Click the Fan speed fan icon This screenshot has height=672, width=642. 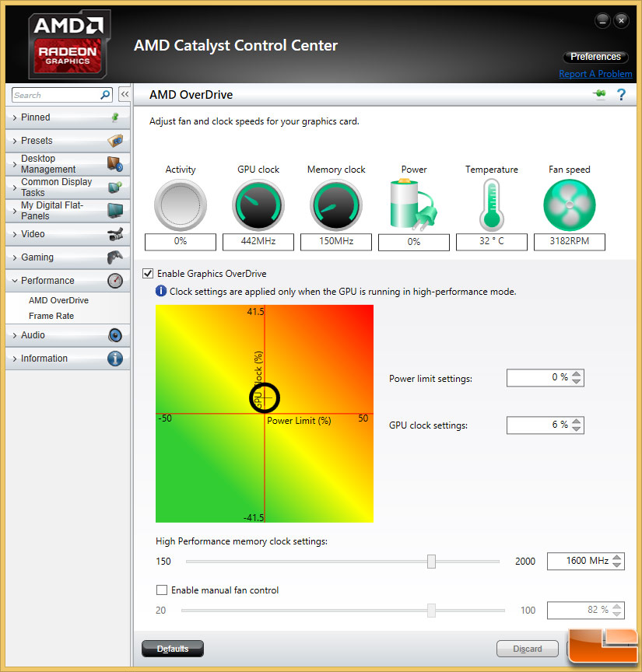point(569,205)
